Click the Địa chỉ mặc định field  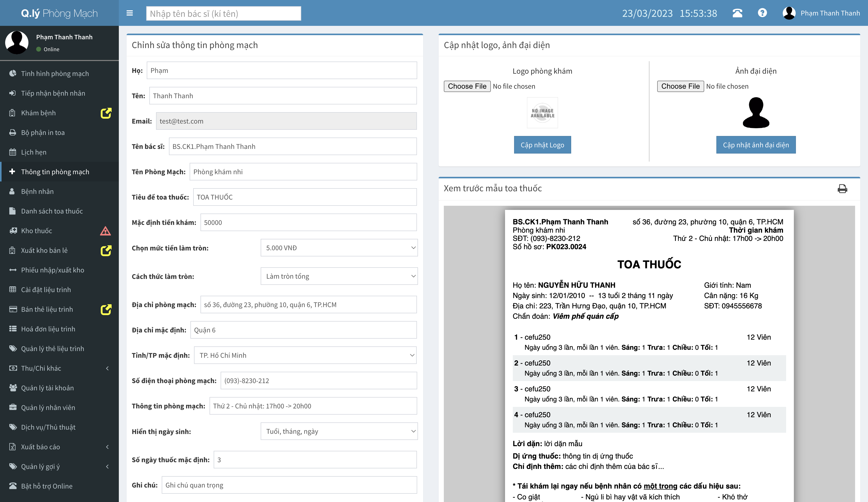[x=304, y=330]
